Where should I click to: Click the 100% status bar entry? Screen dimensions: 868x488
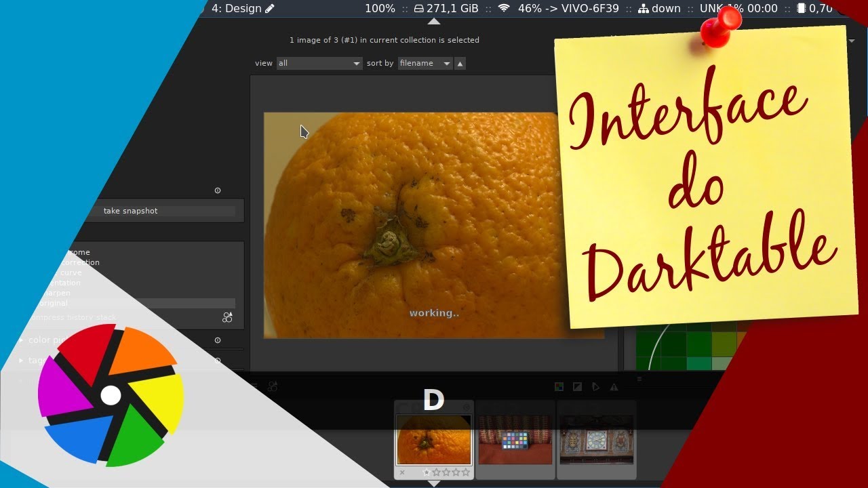point(380,8)
